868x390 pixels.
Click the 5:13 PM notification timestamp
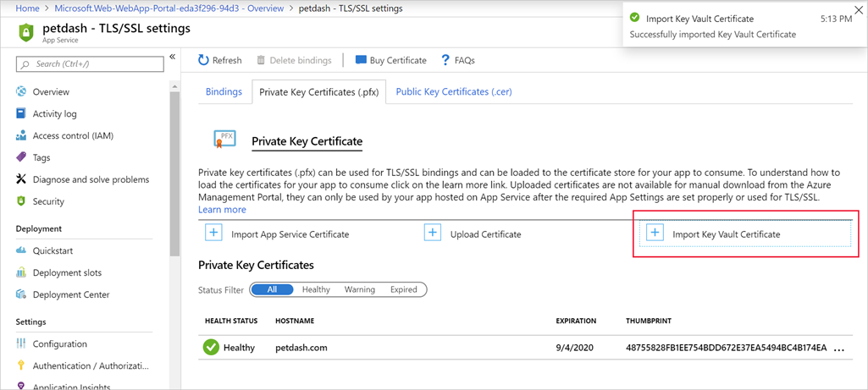click(836, 19)
